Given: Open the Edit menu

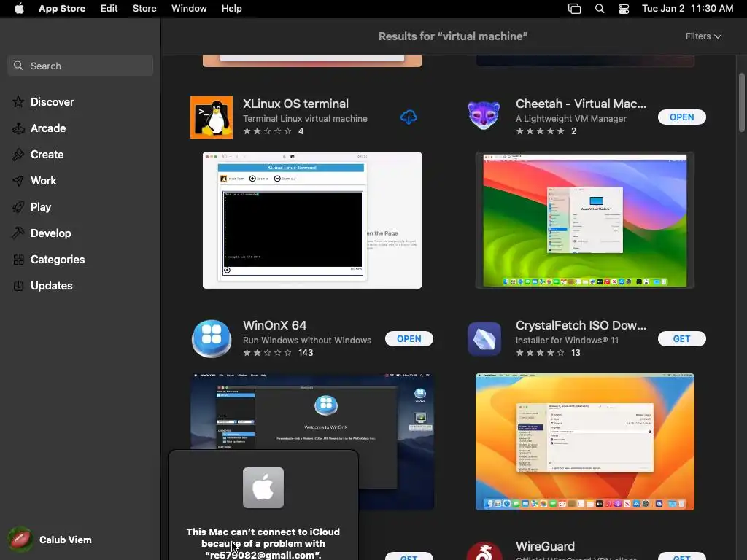Looking at the screenshot, I should click(x=109, y=9).
